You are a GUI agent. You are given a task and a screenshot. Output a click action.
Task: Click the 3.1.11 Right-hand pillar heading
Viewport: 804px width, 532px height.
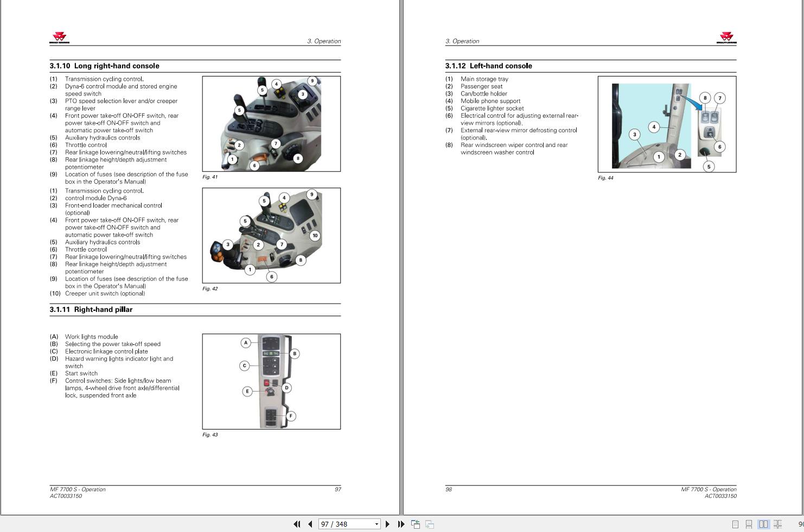click(91, 310)
